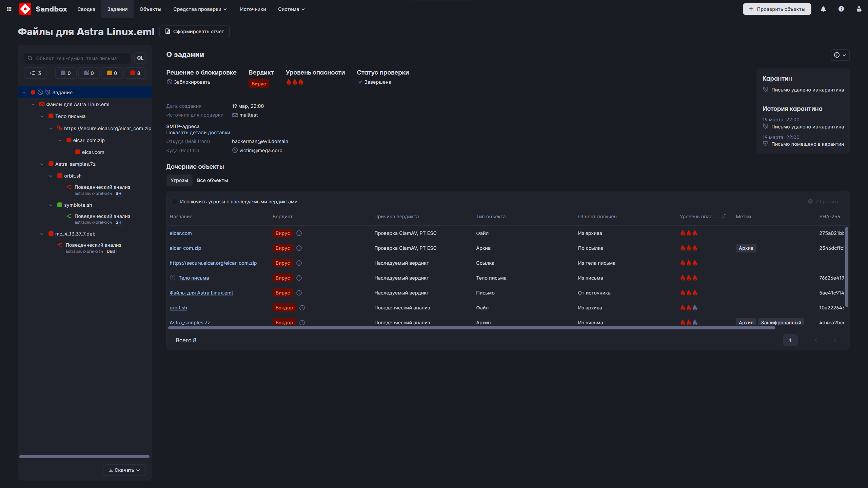Select the Угрозы tab

[179, 180]
